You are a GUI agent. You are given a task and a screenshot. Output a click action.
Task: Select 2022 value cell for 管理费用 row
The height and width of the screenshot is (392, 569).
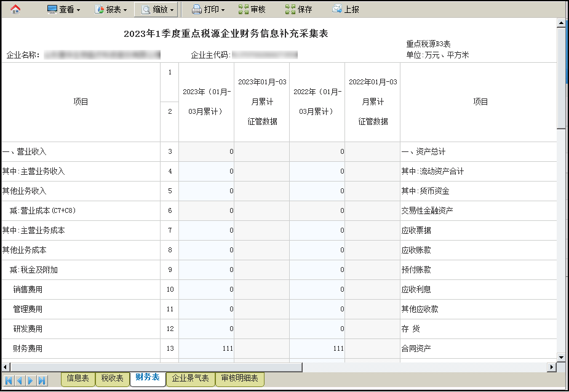[317, 310]
